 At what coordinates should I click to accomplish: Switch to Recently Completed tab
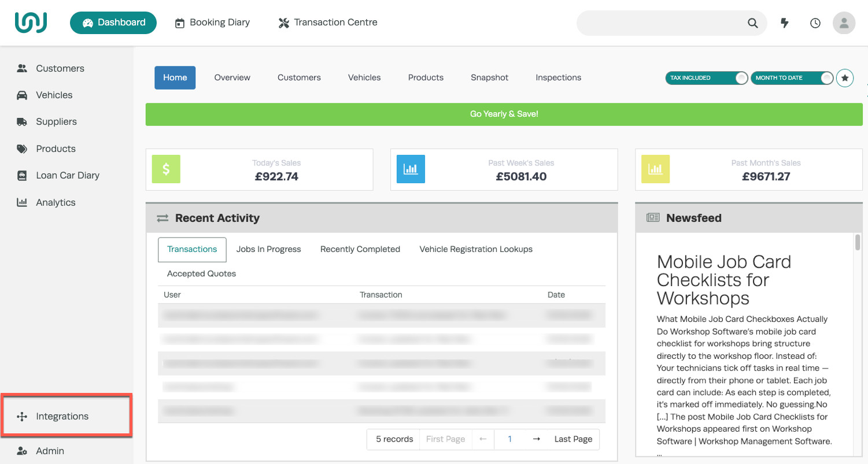click(360, 249)
